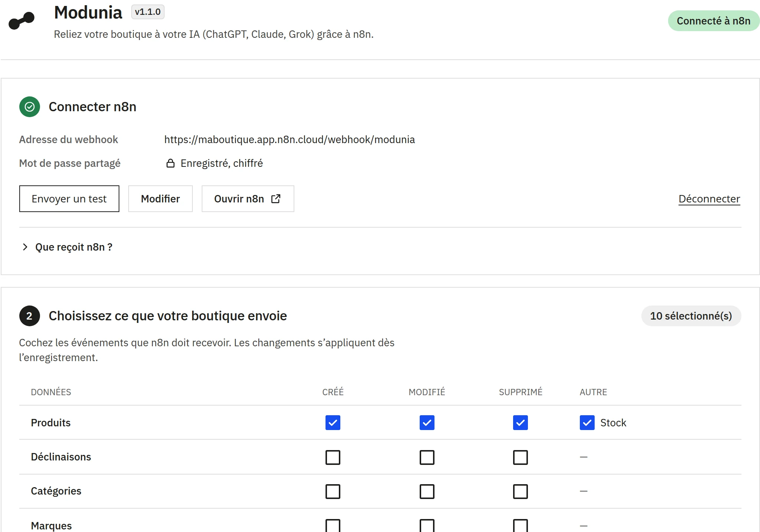Open n8n with the 'Ouvrir n8n' button
The image size is (760, 532).
pyautogui.click(x=248, y=199)
